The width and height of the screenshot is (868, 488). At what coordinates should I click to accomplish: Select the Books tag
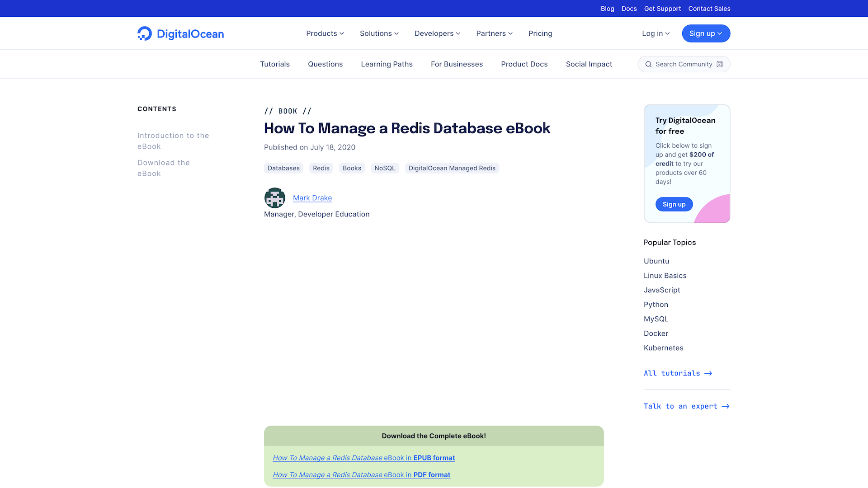click(352, 168)
